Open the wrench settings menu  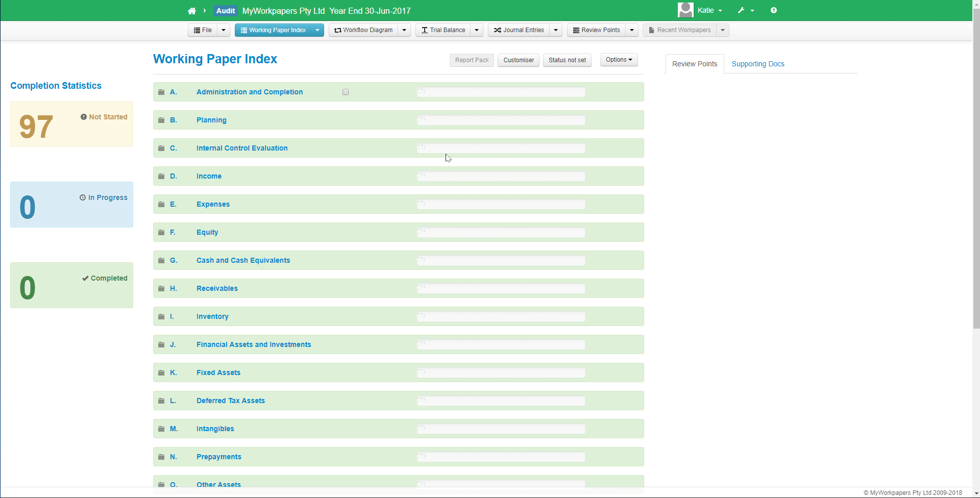745,10
